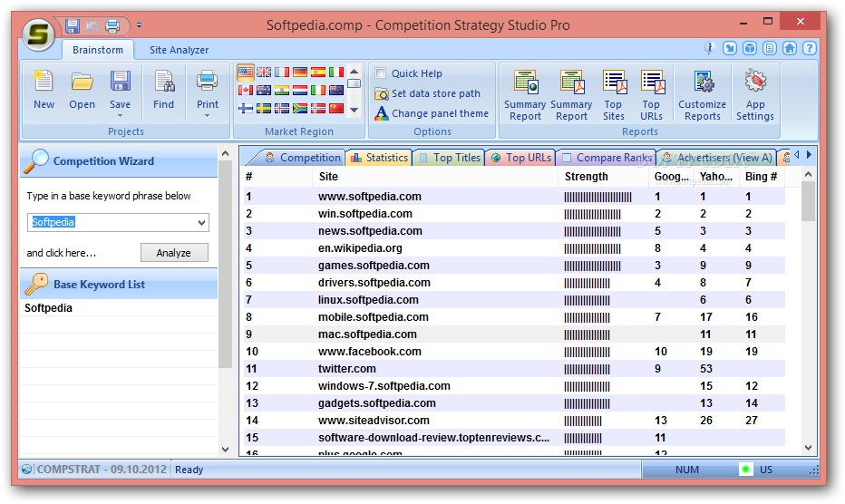Show the previous row of market region flags

355,71
